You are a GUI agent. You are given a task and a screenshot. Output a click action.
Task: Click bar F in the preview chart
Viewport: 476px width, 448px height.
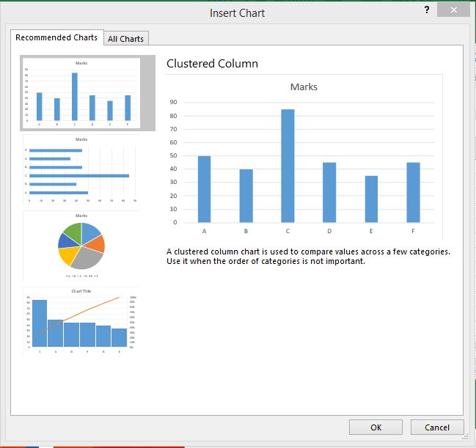413,192
